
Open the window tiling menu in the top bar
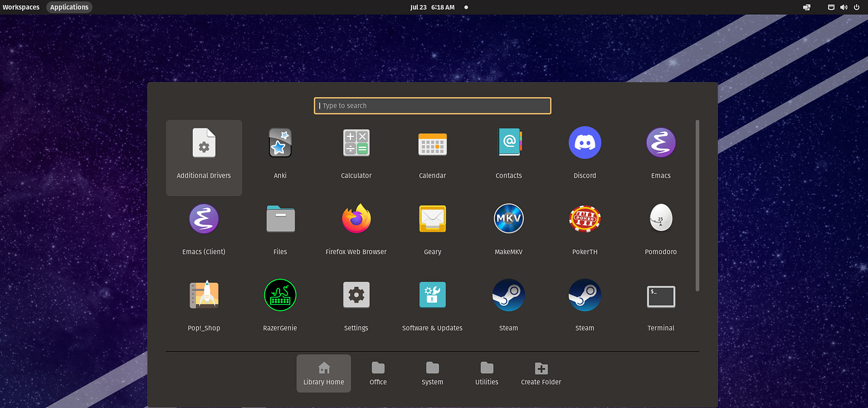pos(807,7)
